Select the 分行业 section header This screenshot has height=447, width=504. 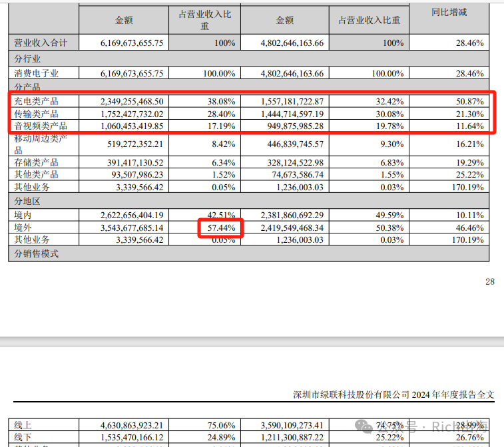point(27,59)
